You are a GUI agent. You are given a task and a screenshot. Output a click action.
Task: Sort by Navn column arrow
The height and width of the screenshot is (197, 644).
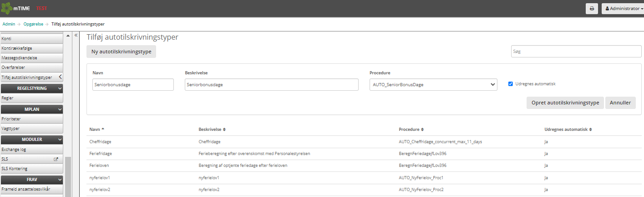coord(102,130)
